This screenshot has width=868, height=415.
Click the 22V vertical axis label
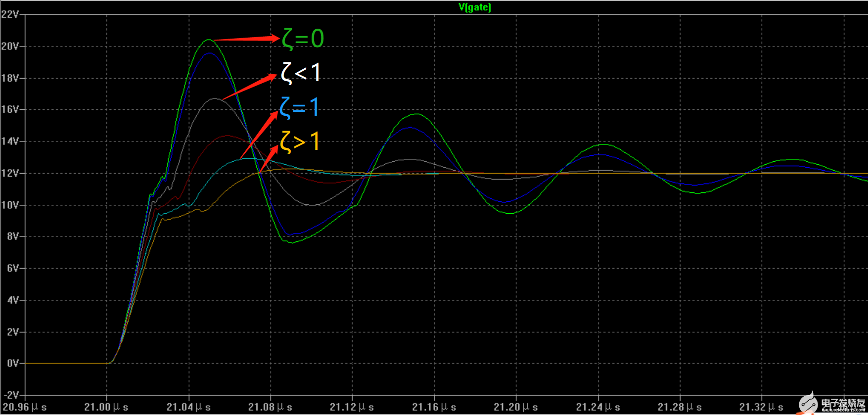(x=10, y=14)
